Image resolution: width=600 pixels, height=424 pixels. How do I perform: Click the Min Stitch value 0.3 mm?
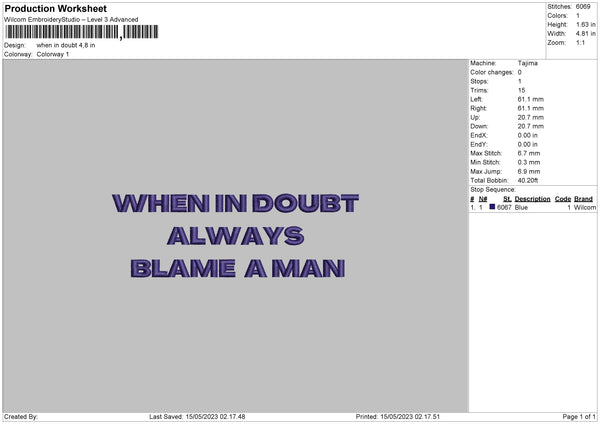pyautogui.click(x=529, y=162)
